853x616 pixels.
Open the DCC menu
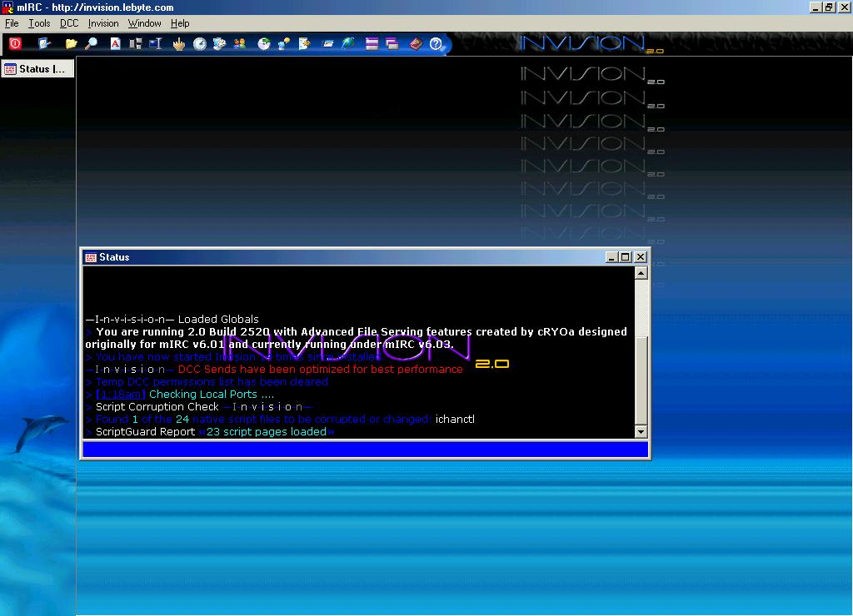click(x=69, y=23)
